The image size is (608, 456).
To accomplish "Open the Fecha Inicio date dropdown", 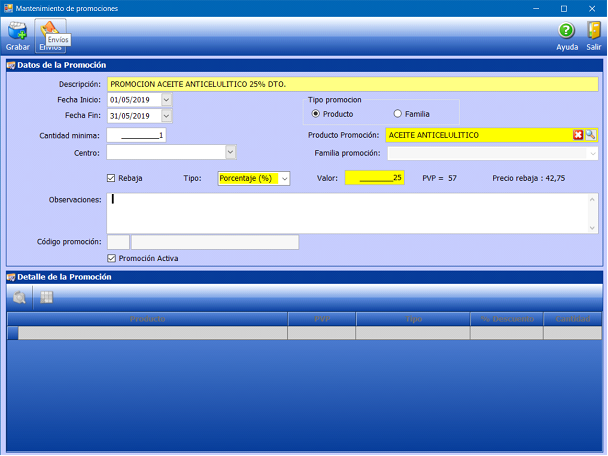I will (x=166, y=100).
